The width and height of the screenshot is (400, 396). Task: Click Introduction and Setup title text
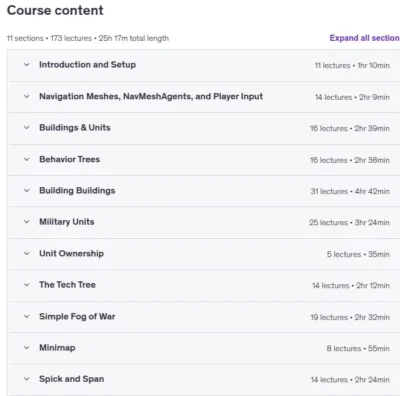click(x=87, y=65)
